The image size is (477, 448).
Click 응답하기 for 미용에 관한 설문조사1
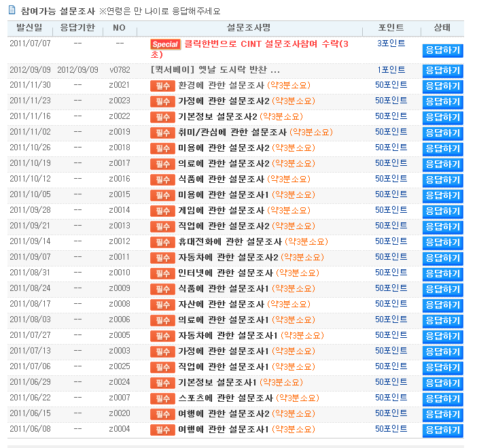click(442, 196)
